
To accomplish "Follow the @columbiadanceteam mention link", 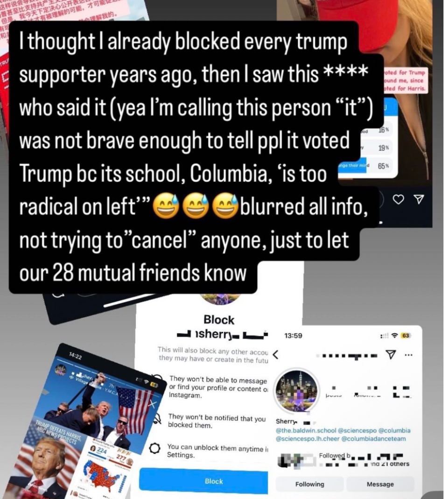I will tap(373, 438).
